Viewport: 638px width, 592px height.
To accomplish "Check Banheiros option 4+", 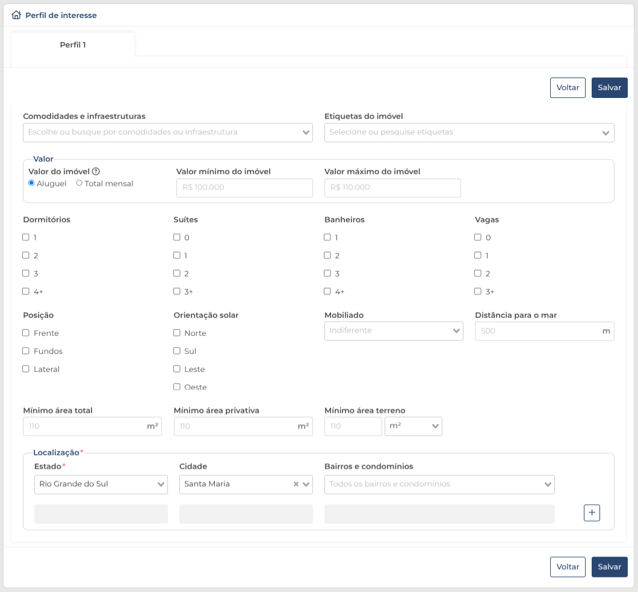I will 327,291.
